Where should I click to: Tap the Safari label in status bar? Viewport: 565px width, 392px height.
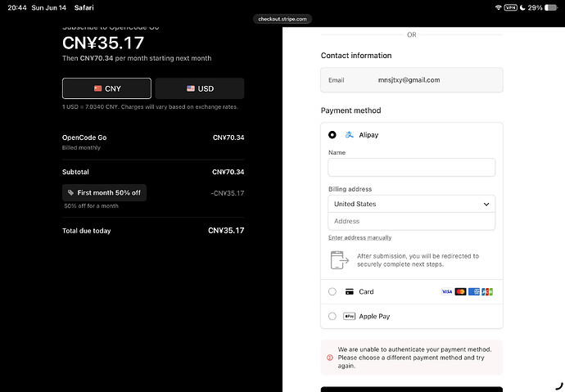pos(84,7)
